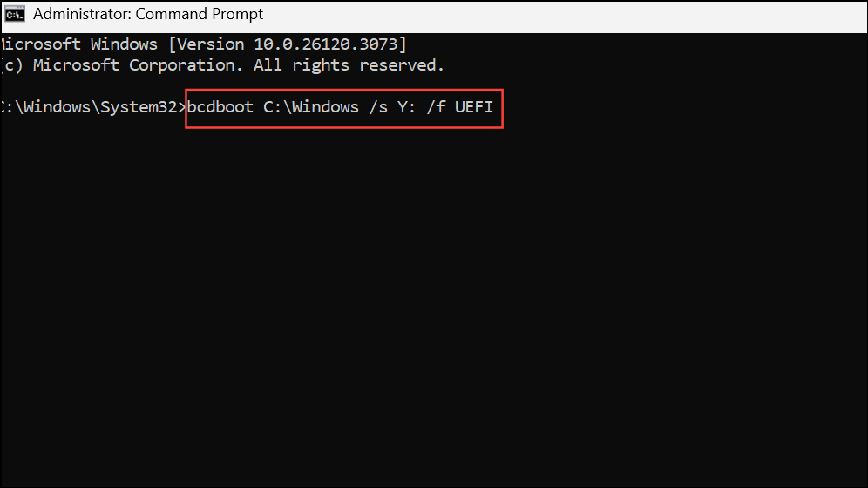This screenshot has width=868, height=488.
Task: Open the Command Prompt system menu icon
Action: [15, 15]
